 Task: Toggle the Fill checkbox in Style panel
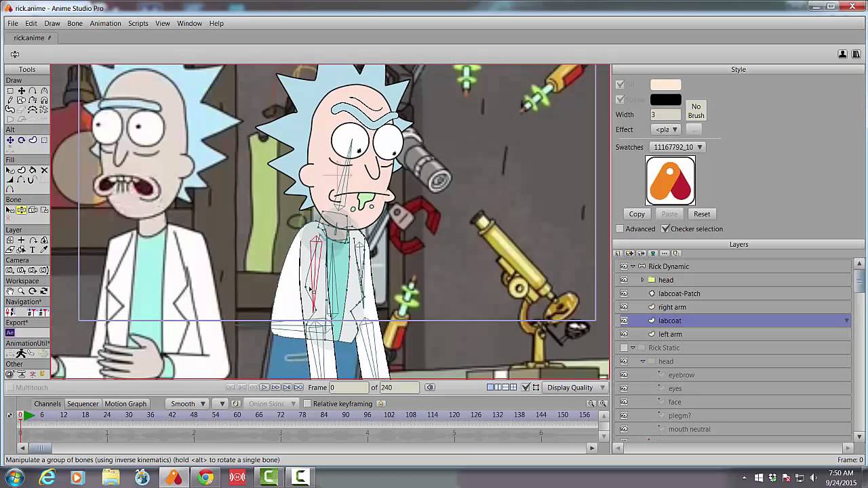[620, 85]
